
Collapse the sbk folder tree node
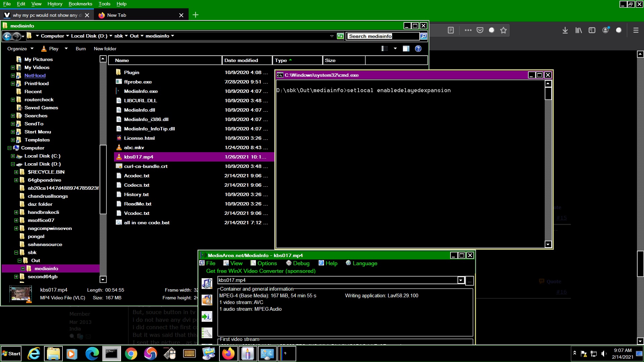coord(16,252)
